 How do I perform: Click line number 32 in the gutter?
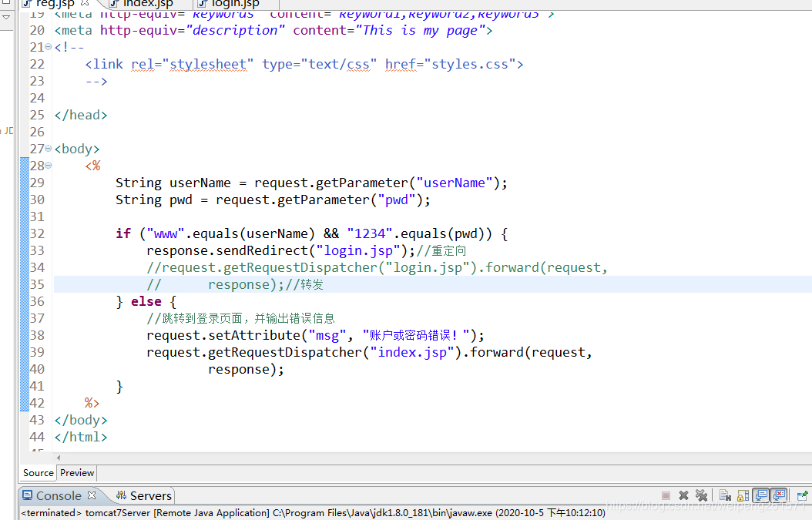pyautogui.click(x=37, y=233)
